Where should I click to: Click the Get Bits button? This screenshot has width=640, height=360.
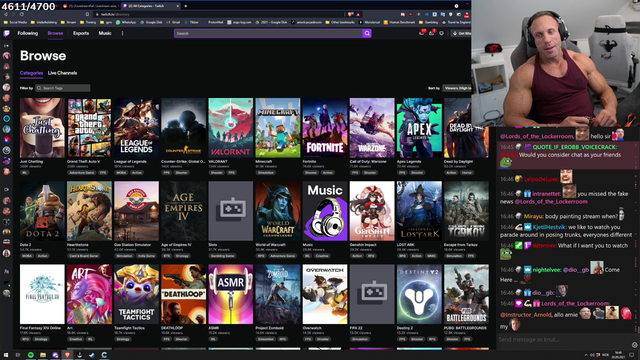(x=462, y=33)
